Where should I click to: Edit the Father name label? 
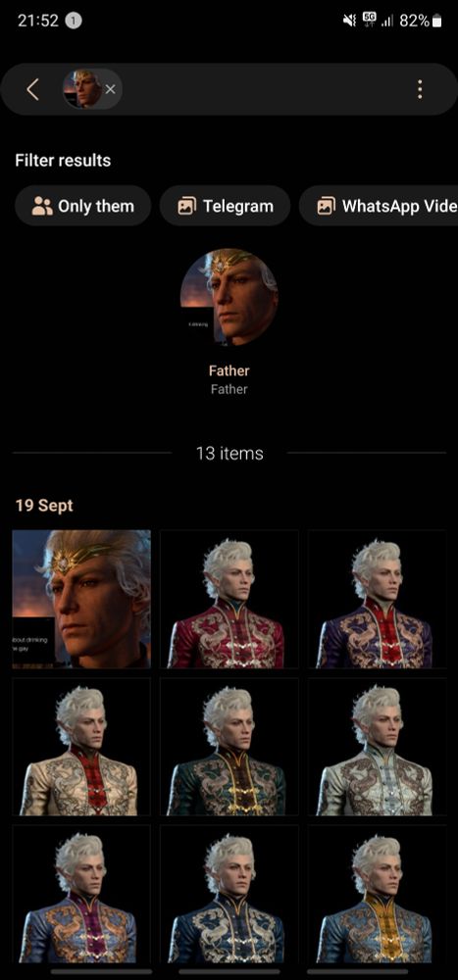pyautogui.click(x=229, y=370)
